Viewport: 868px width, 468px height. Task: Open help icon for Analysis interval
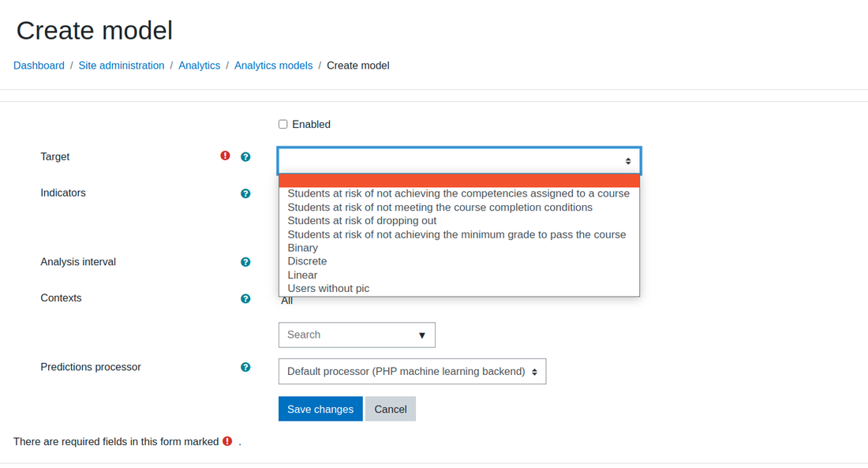(245, 262)
